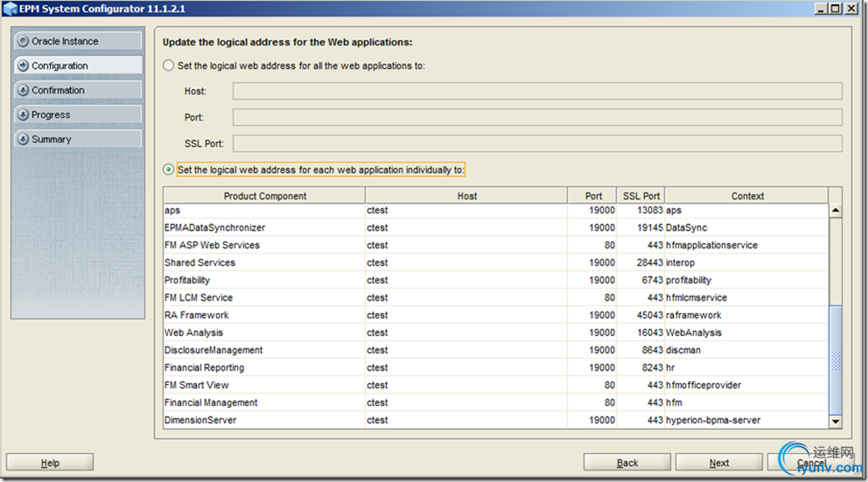Click the Help button
This screenshot has height=482, width=868.
[50, 463]
